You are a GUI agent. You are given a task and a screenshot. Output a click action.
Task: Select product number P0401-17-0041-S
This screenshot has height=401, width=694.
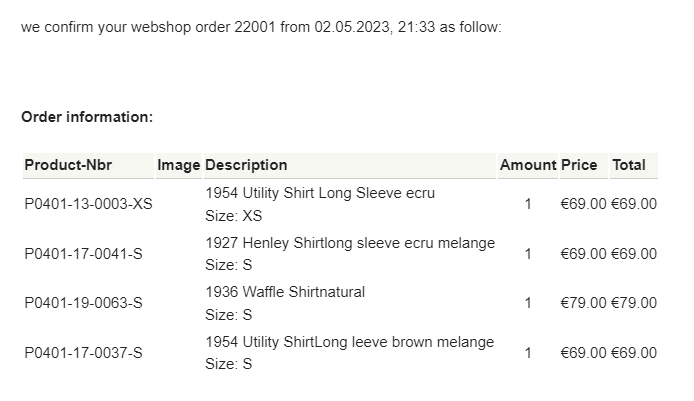[83, 254]
